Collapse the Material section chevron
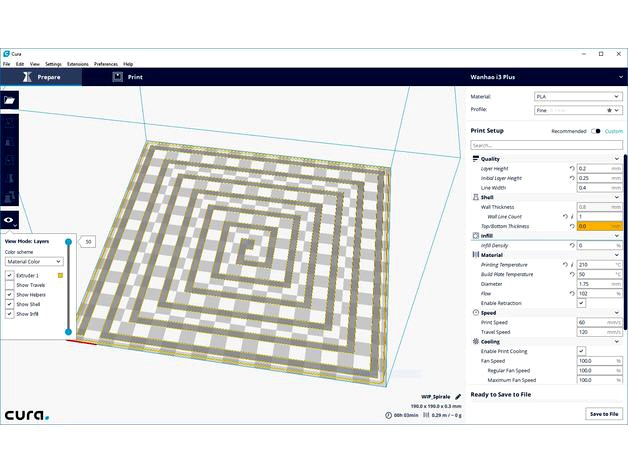628x472 pixels. pyautogui.click(x=617, y=255)
